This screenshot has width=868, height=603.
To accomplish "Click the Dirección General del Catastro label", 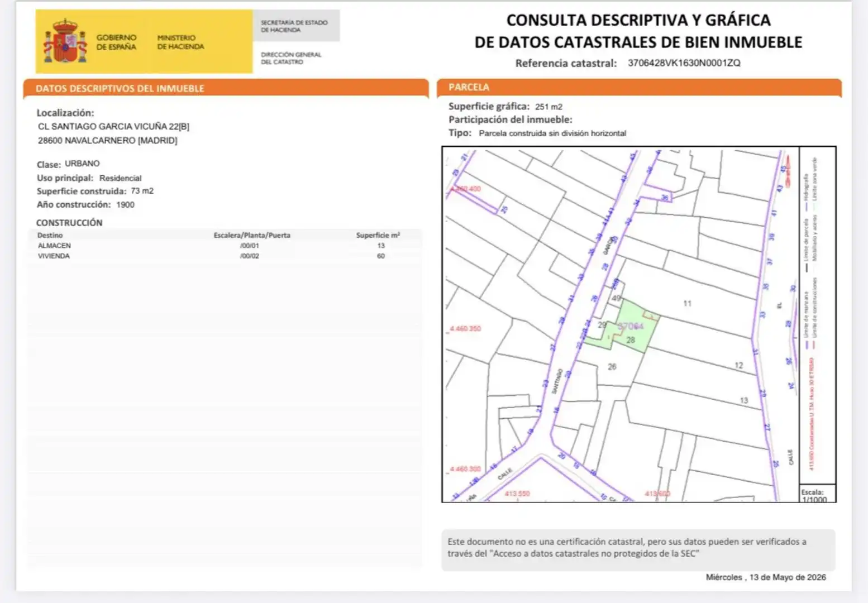I will tap(291, 58).
